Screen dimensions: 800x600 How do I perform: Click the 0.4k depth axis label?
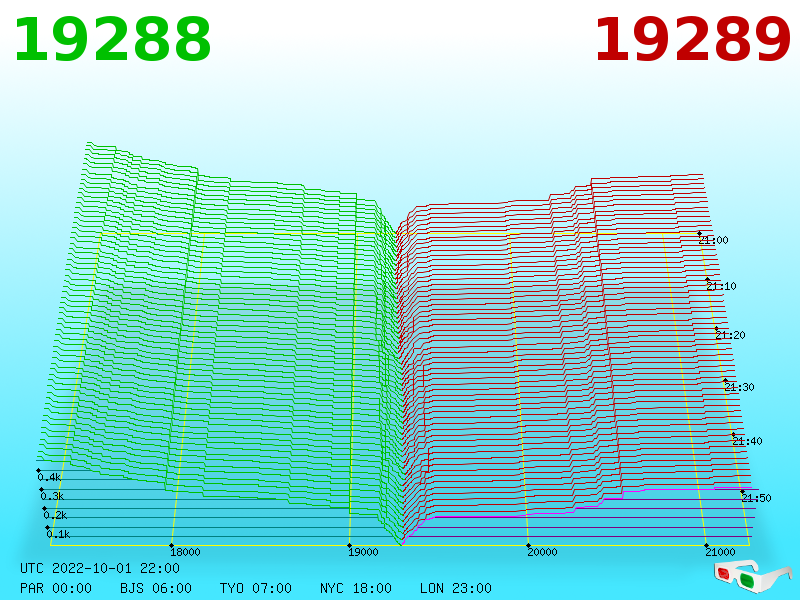(49, 478)
